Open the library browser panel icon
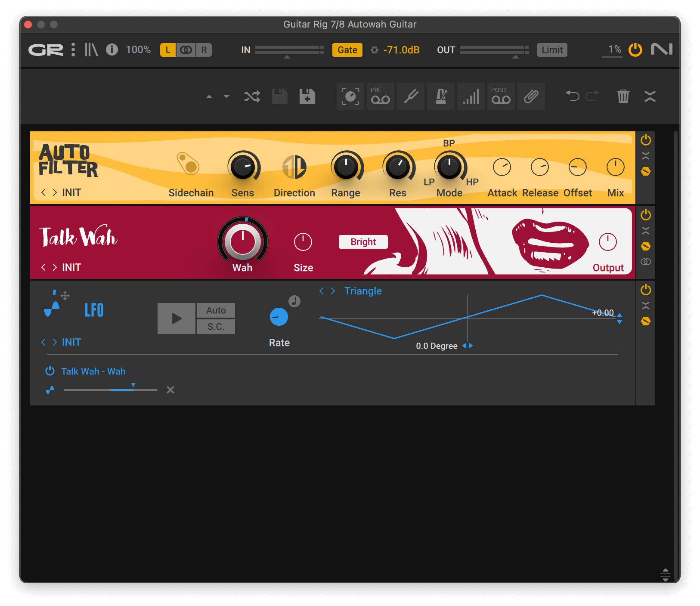700x606 pixels. pos(91,50)
